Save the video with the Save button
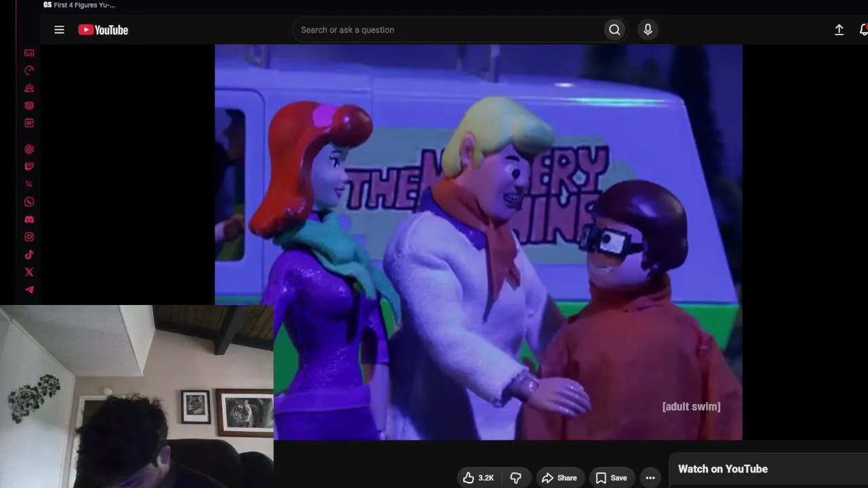This screenshot has width=868, height=488. [611, 478]
